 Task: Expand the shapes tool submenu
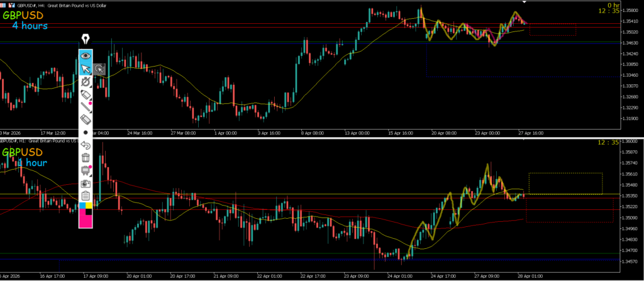86,82
